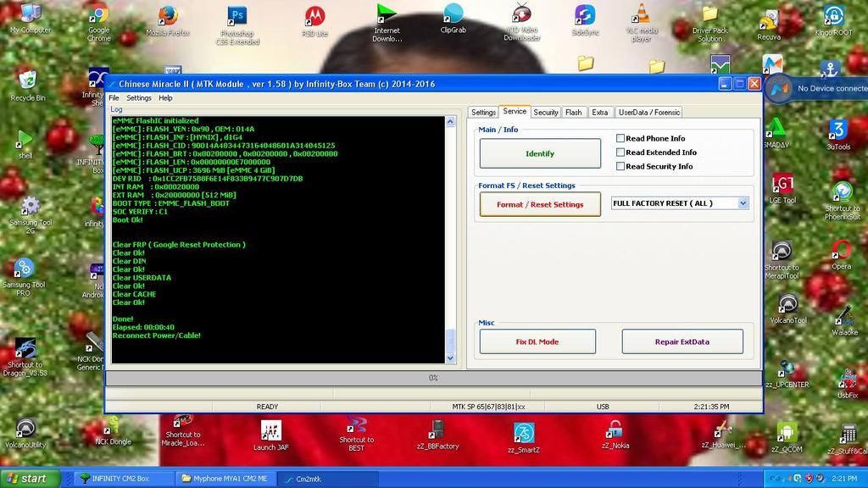Switch to the Settings tab
The height and width of the screenshot is (488, 868).
483,113
